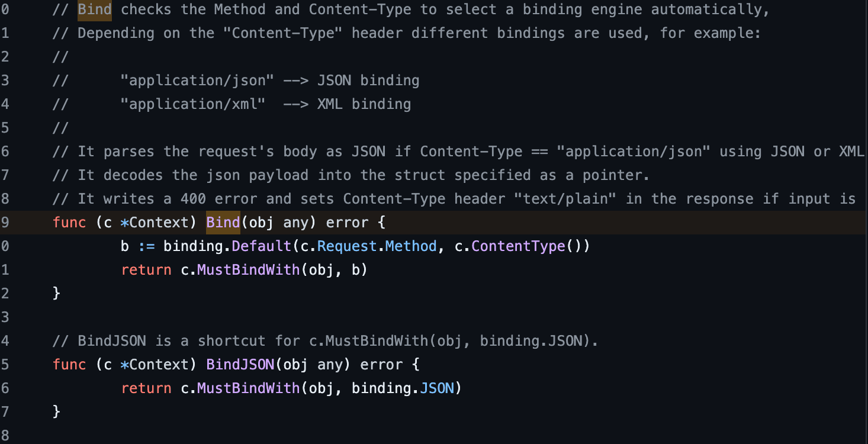
Task: Click Method in c.Request.Method
Action: [x=411, y=246]
